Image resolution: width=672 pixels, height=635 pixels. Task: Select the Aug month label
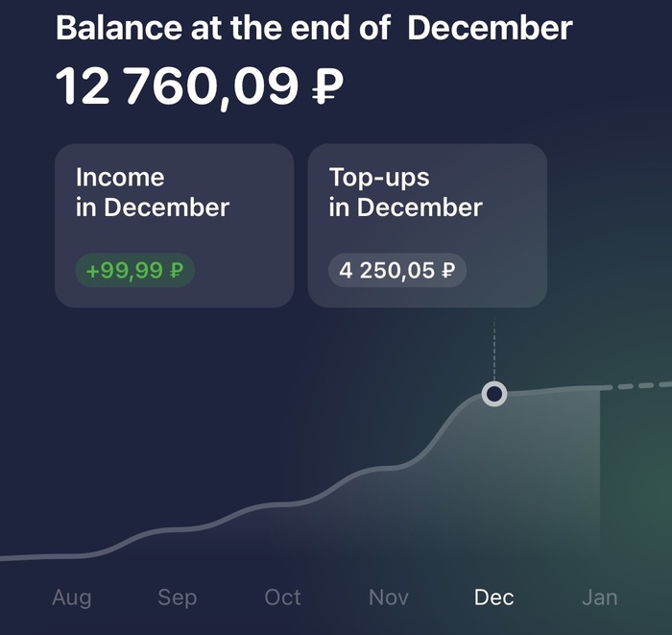pos(72,598)
